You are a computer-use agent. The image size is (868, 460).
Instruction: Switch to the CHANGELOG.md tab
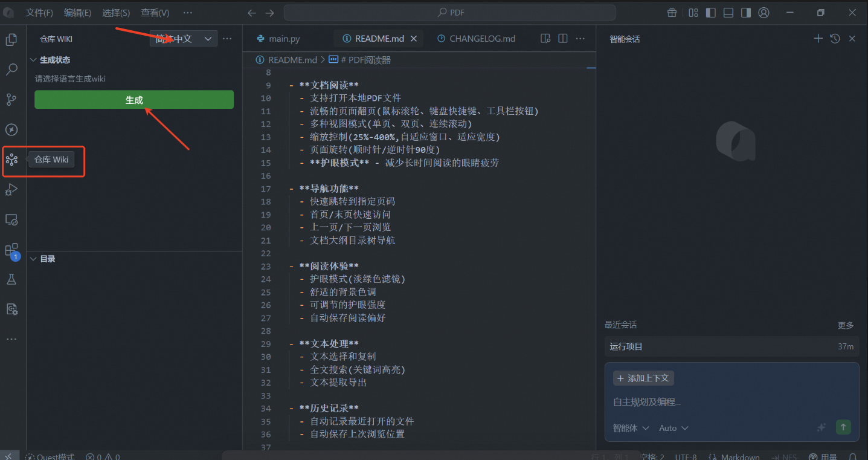tap(477, 39)
